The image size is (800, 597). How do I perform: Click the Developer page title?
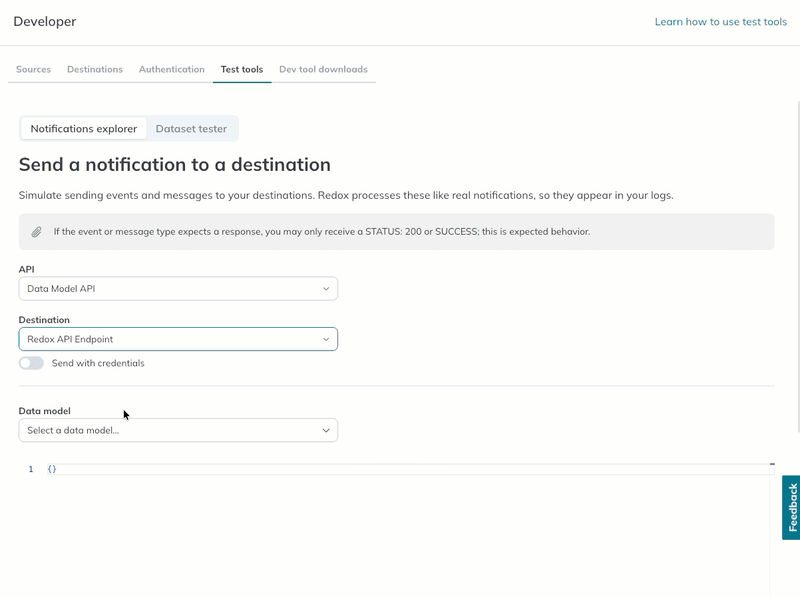45,21
